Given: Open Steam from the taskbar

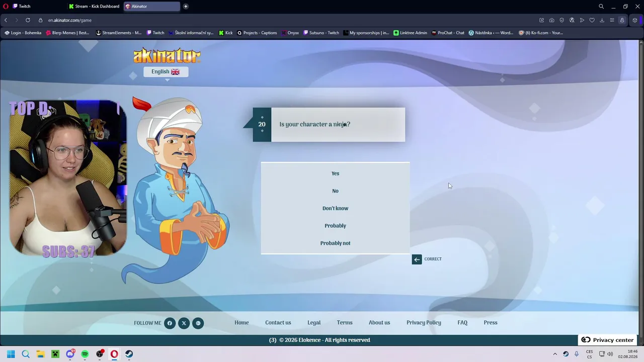Looking at the screenshot, I should point(129,354).
